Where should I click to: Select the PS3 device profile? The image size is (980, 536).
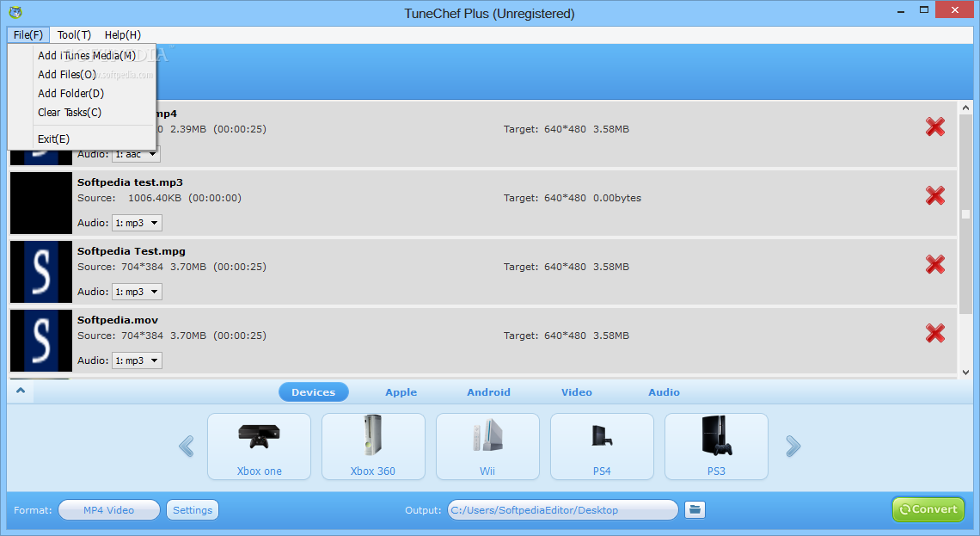(716, 447)
